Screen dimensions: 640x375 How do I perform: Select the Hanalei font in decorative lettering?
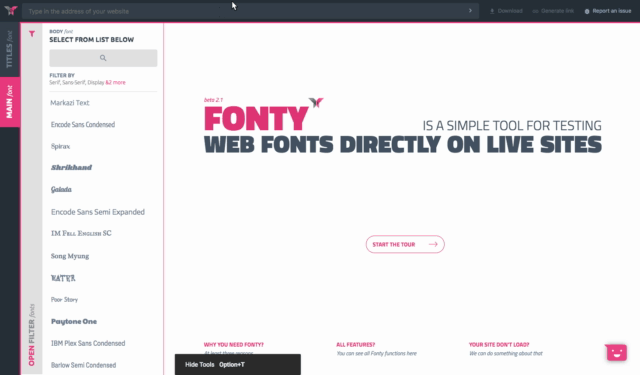tap(63, 278)
